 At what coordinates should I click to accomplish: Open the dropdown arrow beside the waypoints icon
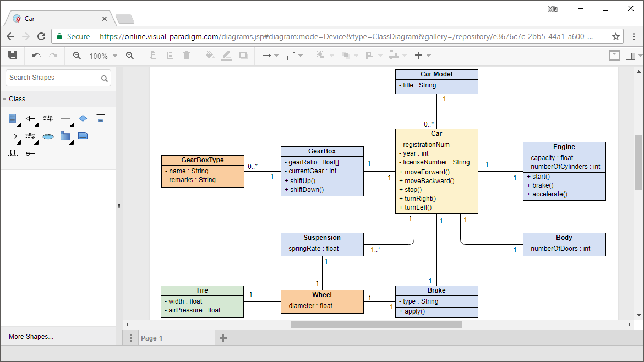(x=301, y=56)
